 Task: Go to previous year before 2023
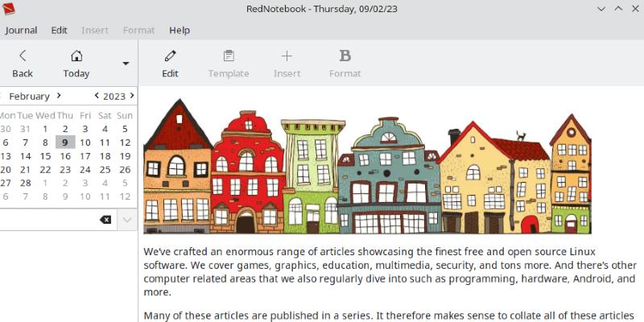97,95
